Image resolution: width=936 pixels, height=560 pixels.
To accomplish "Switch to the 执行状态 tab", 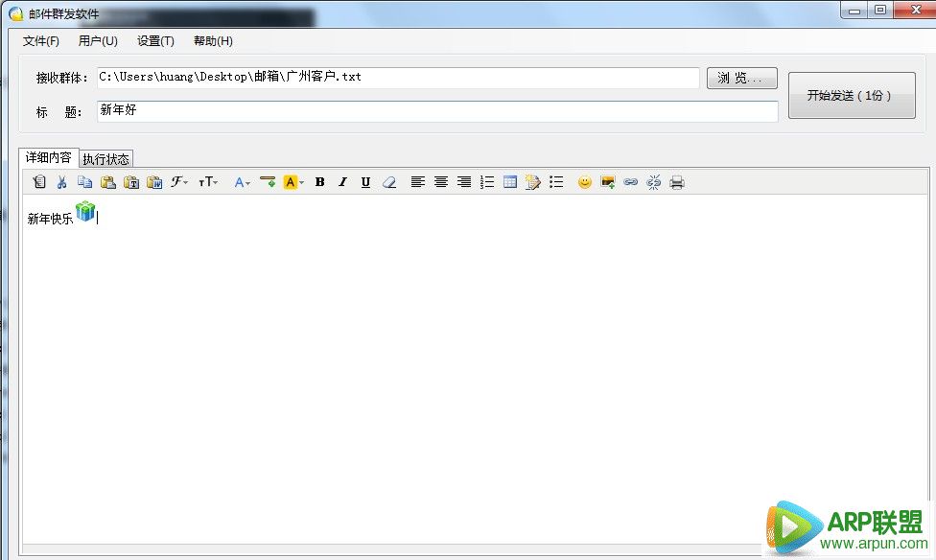I will (105, 159).
